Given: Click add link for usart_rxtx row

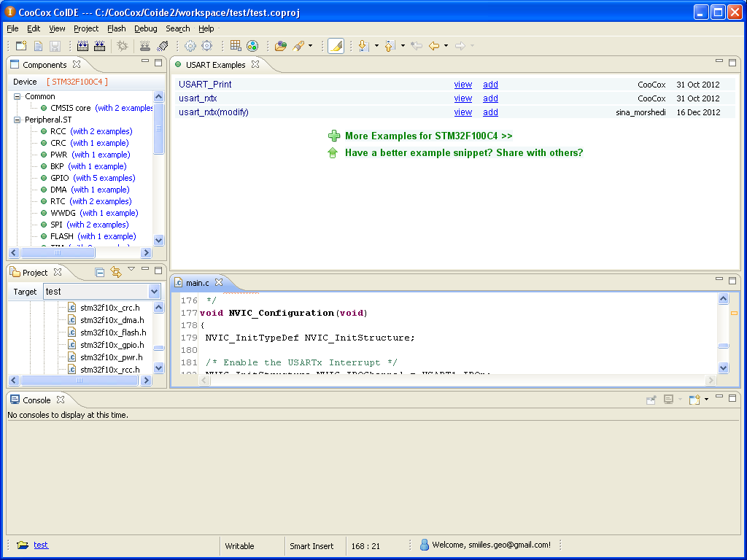Looking at the screenshot, I should 490,98.
